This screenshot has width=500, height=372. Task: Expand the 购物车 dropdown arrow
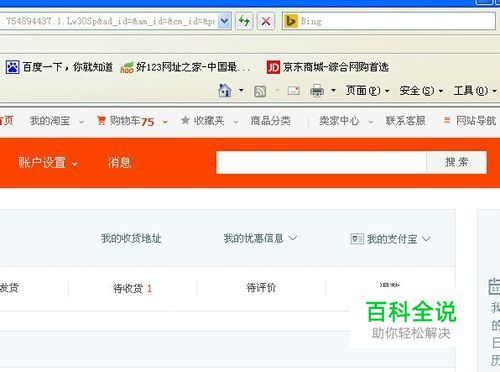tap(165, 122)
